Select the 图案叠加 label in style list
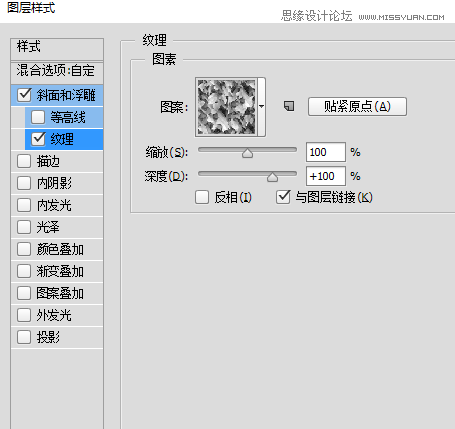This screenshot has width=455, height=429. point(60,293)
